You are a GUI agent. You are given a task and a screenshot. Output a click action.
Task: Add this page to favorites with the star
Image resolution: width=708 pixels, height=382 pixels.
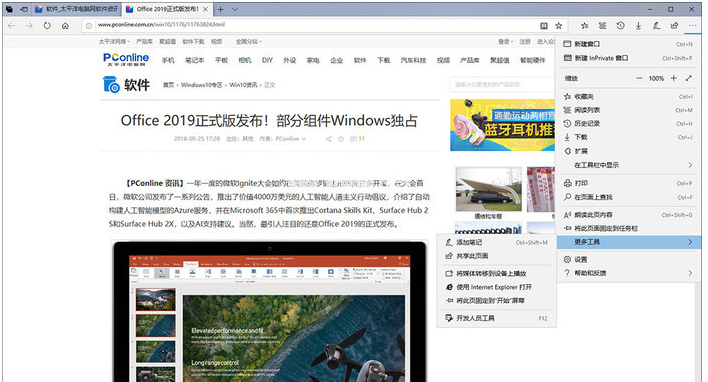[x=559, y=26]
